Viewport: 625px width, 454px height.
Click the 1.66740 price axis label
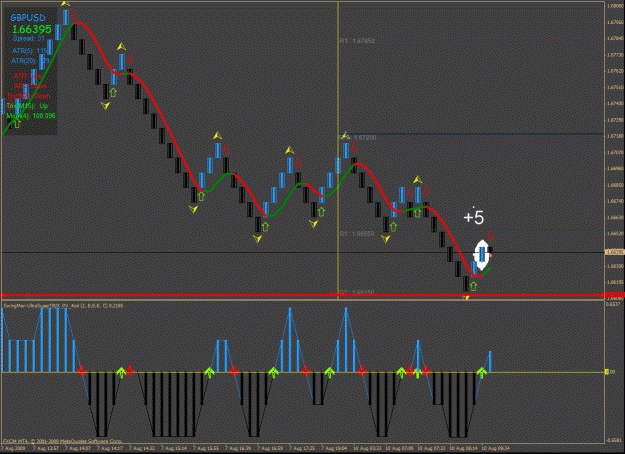tap(613, 201)
